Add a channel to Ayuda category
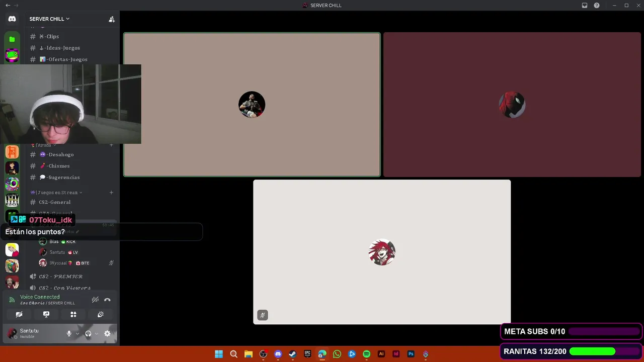The image size is (644, 362). 111,145
